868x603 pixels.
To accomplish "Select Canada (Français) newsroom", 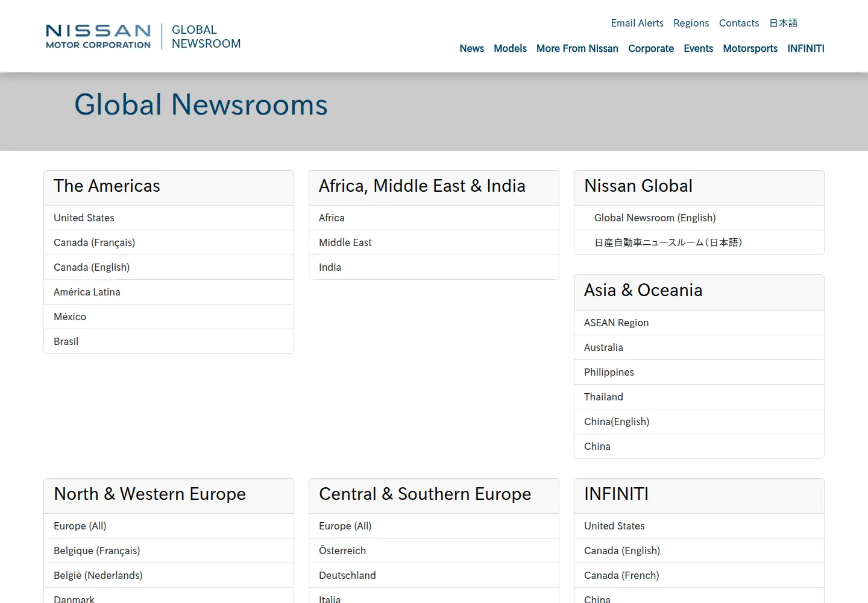I will [169, 242].
